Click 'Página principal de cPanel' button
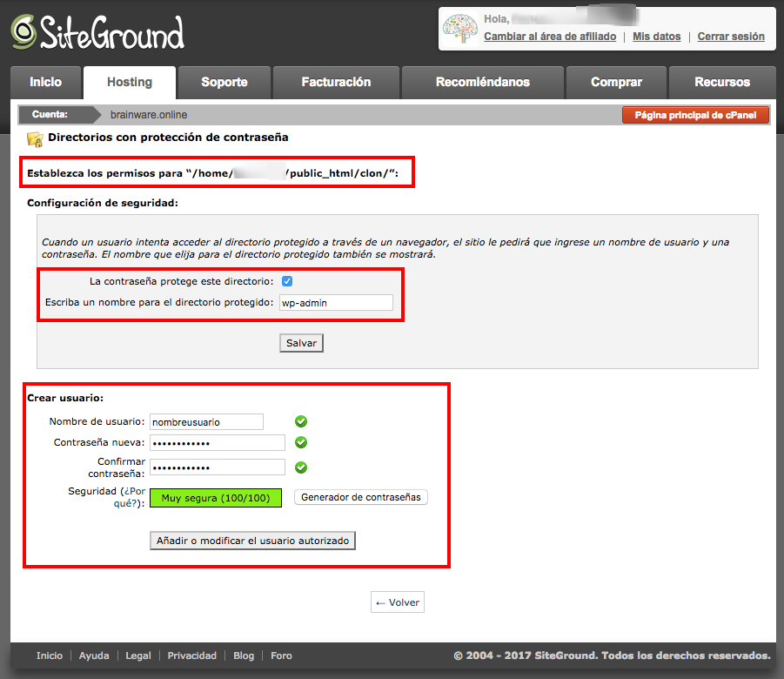Viewport: 784px width, 679px height. pyautogui.click(x=695, y=115)
